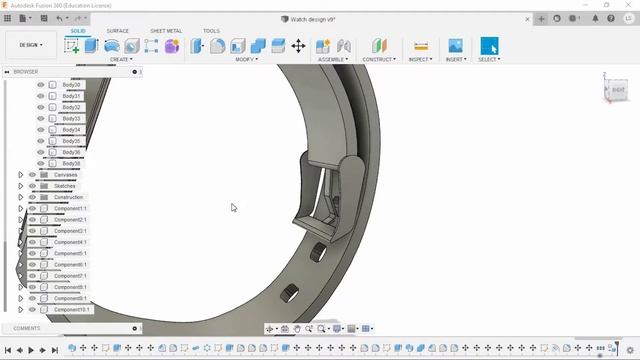Select the Create Form tool

click(x=172, y=46)
